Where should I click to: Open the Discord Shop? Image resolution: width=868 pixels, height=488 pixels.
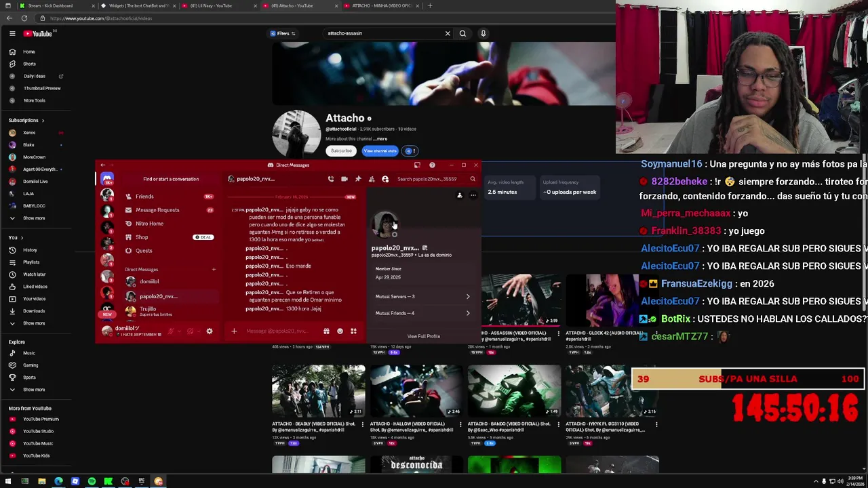(x=170, y=237)
